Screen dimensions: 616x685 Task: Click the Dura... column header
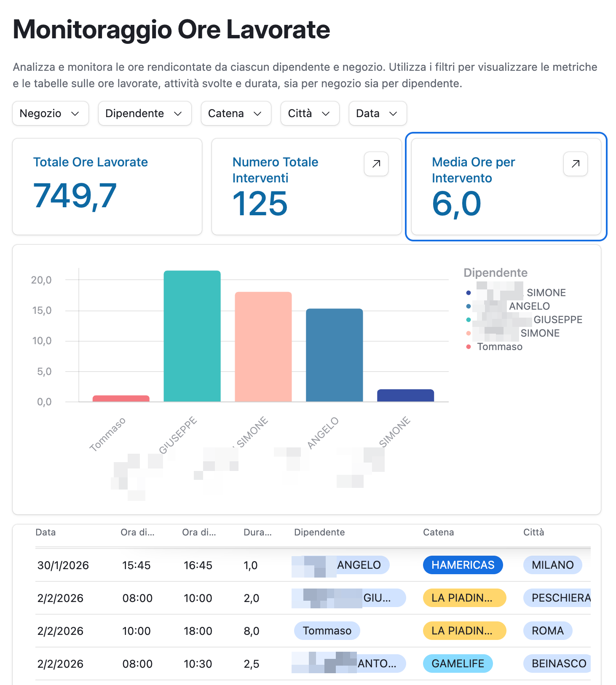pyautogui.click(x=257, y=532)
